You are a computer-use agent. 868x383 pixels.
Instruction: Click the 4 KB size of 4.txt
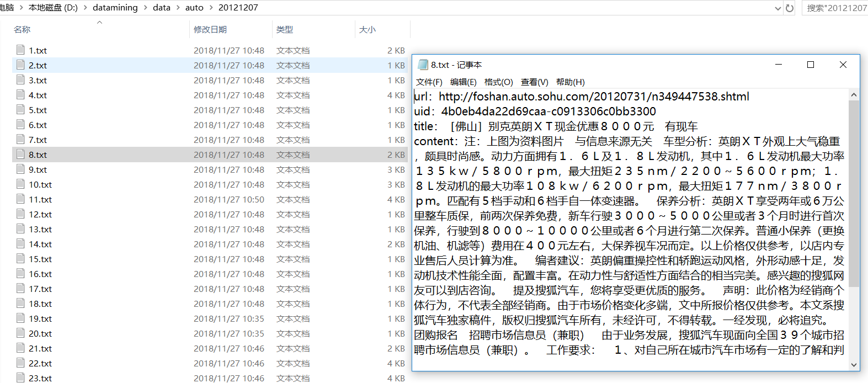pos(396,95)
